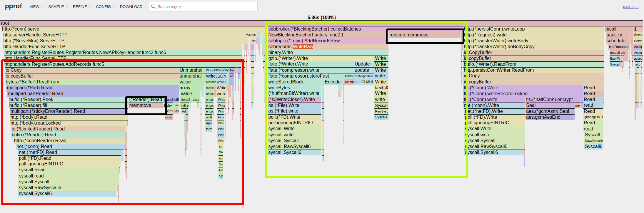Viewport: 644px width, 213px height.
Task: Select the http.serverHandler.ServeHTTP frame
Action: point(124,35)
